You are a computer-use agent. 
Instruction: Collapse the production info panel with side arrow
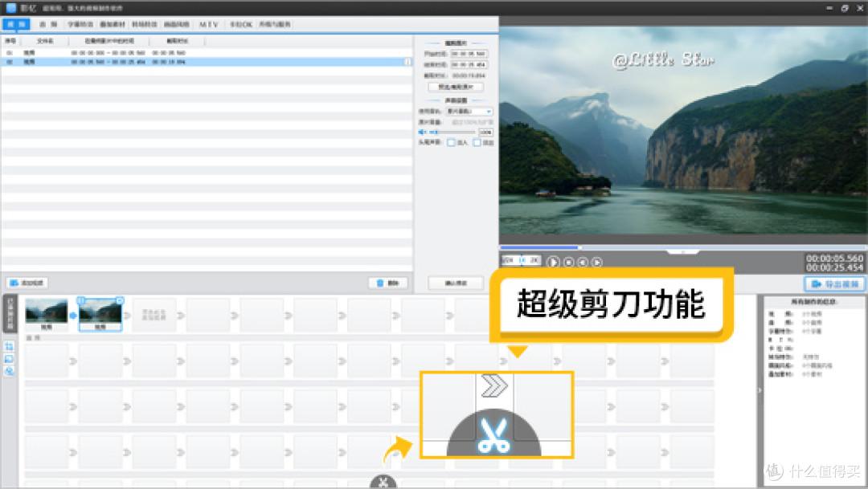759,390
